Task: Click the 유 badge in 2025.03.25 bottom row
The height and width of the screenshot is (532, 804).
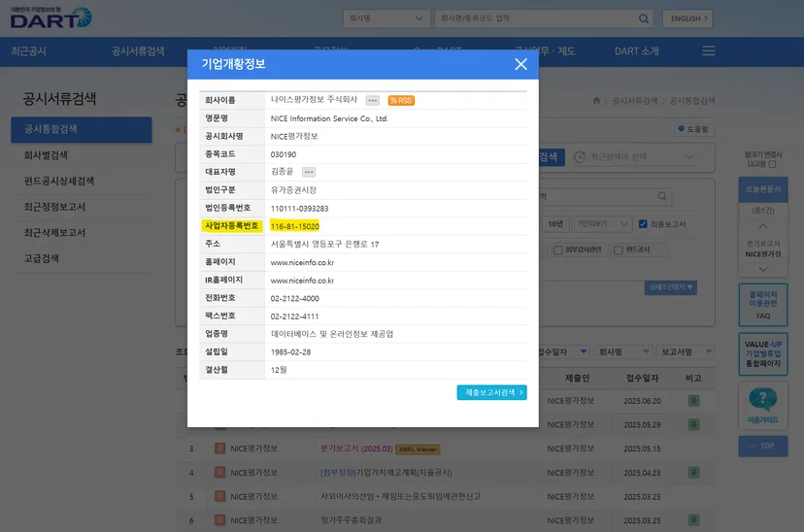Action: pyautogui.click(x=693, y=519)
